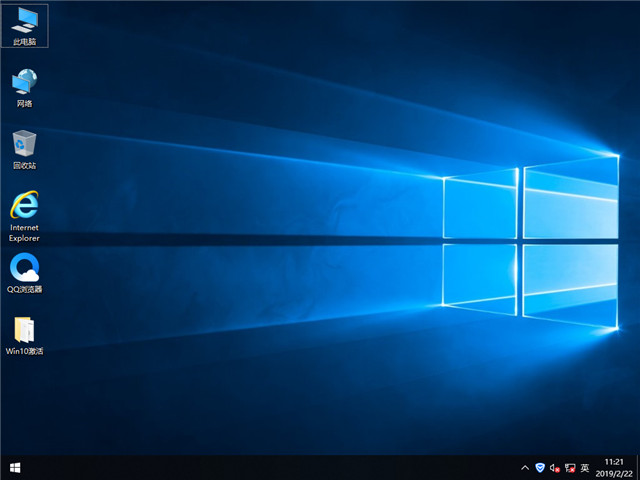Open the Windows Start menu
The height and width of the screenshot is (480, 640).
(x=15, y=468)
